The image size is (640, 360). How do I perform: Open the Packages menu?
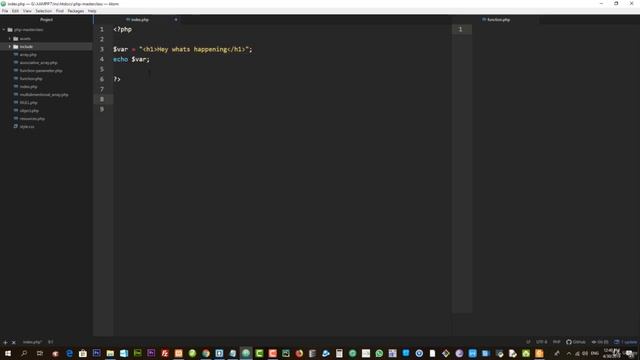(76, 11)
